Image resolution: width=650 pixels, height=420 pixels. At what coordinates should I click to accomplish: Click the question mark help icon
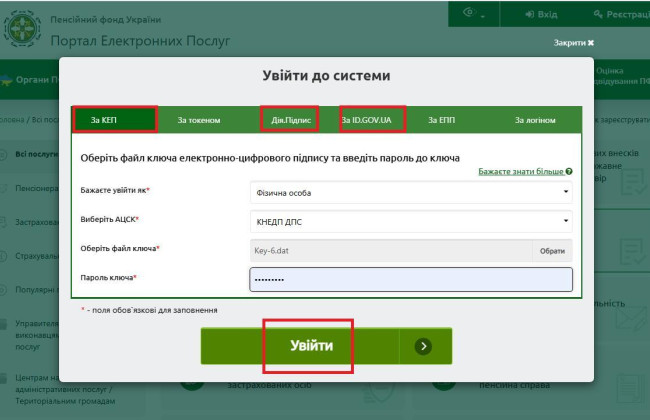point(569,171)
